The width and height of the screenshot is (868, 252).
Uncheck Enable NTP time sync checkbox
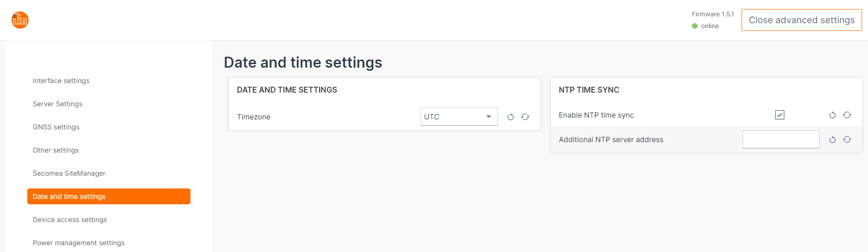coord(780,115)
